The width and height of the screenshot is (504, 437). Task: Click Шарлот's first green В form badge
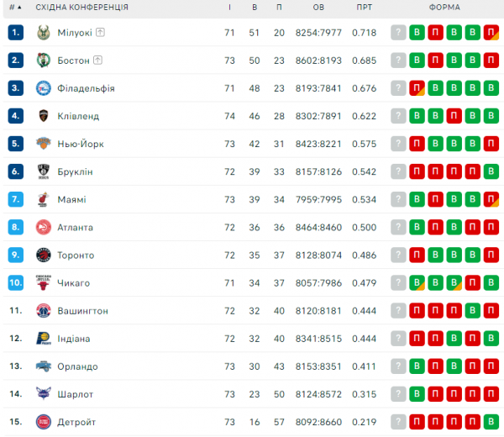coord(417,394)
